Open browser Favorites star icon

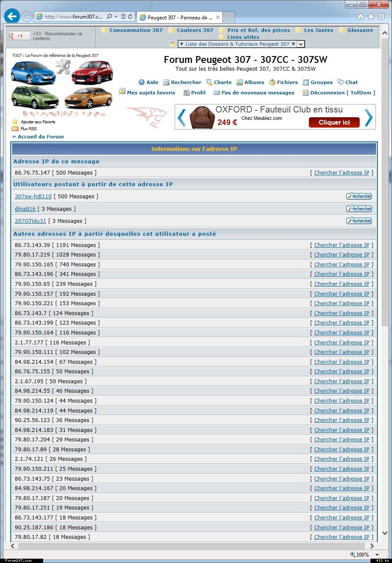coord(371,17)
